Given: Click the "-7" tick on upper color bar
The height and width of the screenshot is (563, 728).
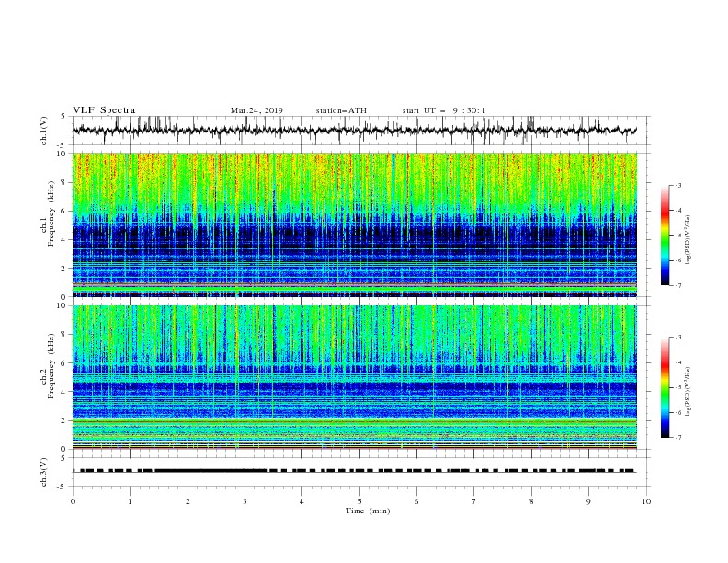Looking at the screenshot, I should tap(678, 285).
